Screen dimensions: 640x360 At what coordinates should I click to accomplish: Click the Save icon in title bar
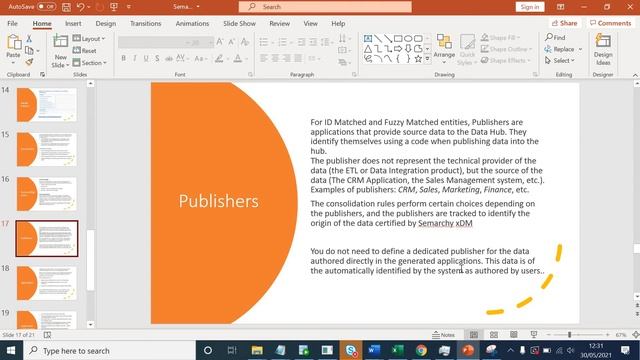(66, 7)
